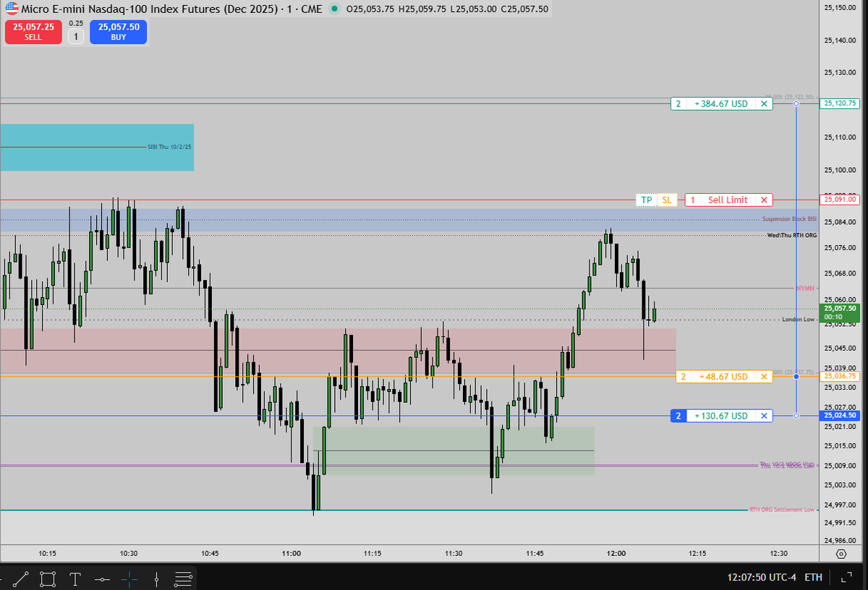Viewport: 868px width, 590px height.
Task: Click the 25,120.75 green price tag
Action: click(x=841, y=103)
